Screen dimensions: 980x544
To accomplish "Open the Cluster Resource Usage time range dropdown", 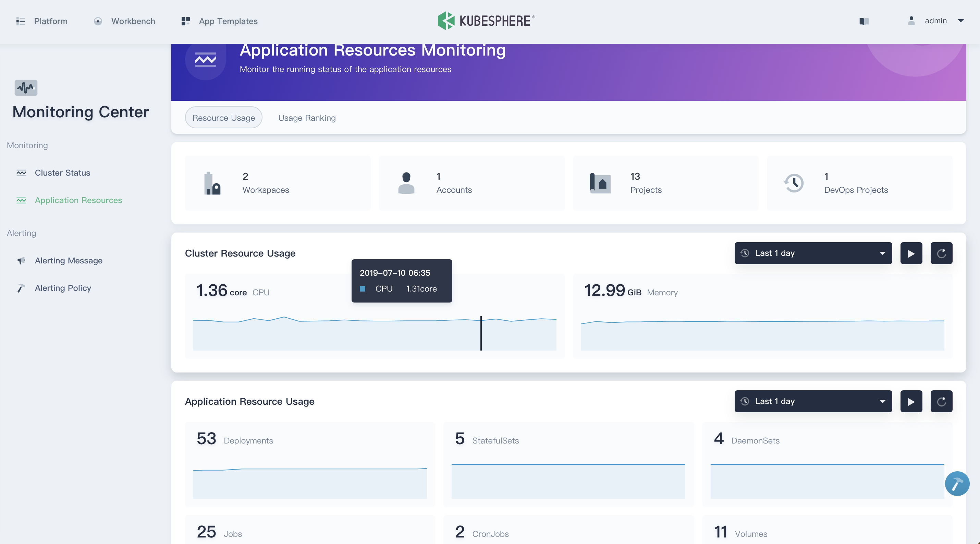I will [813, 253].
